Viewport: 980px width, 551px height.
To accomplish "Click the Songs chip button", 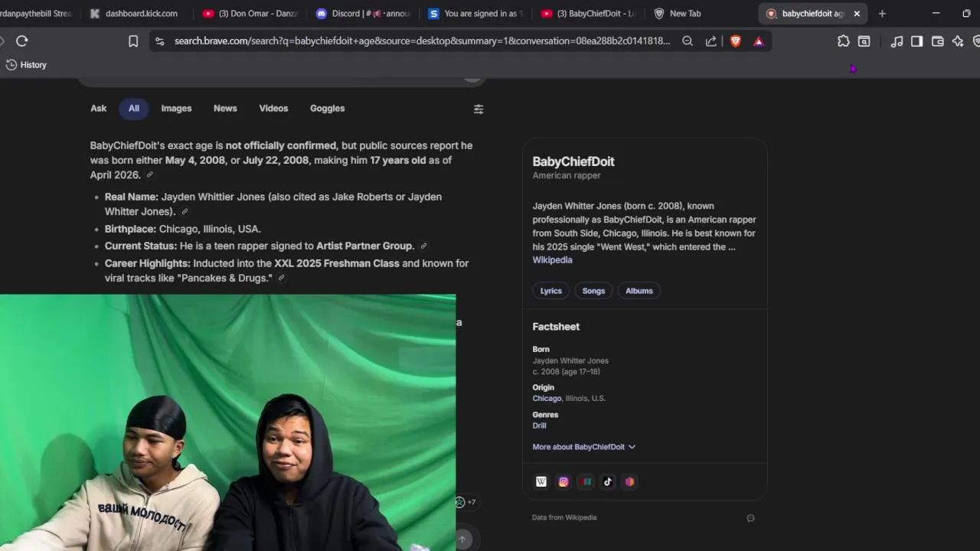I will point(593,291).
